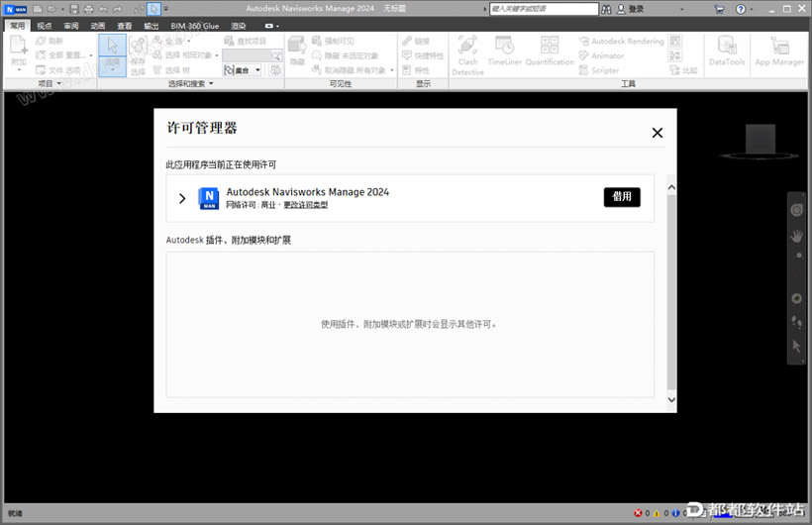Switch to the 审阅 (Review) ribbon tab
Image resolution: width=812 pixels, height=525 pixels.
point(71,26)
